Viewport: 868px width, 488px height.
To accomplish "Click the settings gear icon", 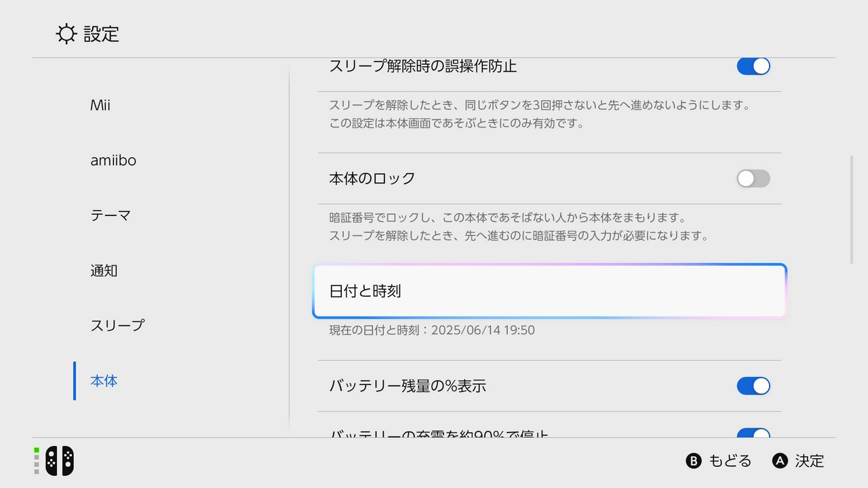I will [x=66, y=34].
